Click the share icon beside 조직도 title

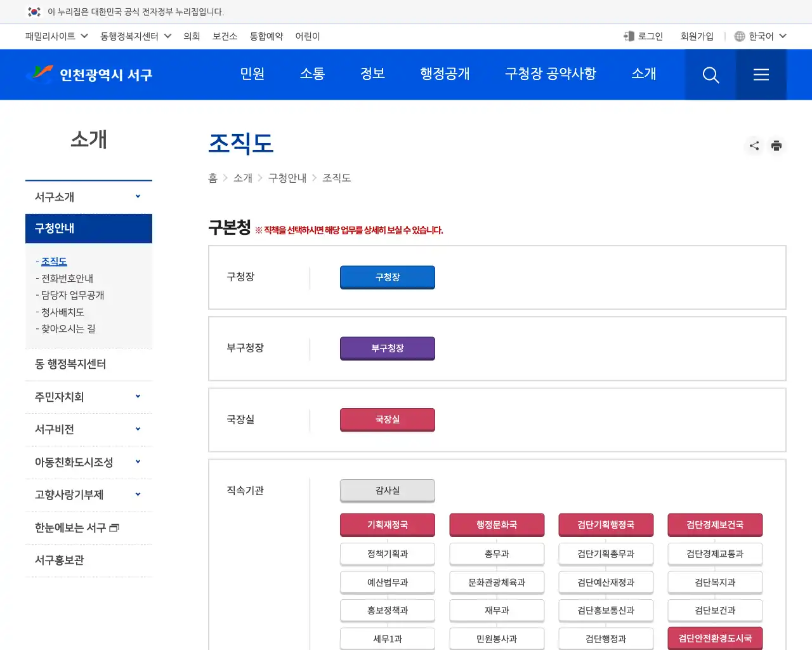754,145
